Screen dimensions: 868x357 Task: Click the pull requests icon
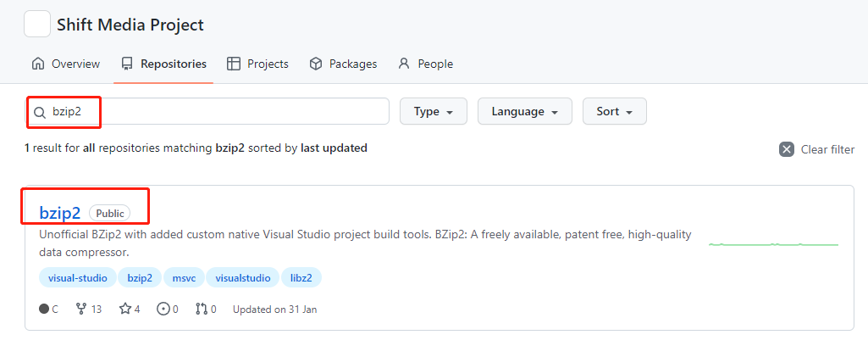click(x=202, y=310)
